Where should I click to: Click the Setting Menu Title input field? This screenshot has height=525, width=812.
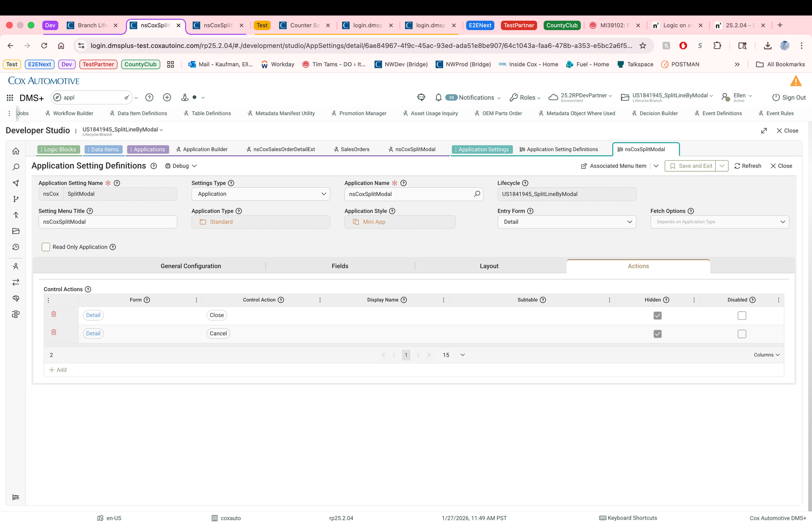[108, 222]
